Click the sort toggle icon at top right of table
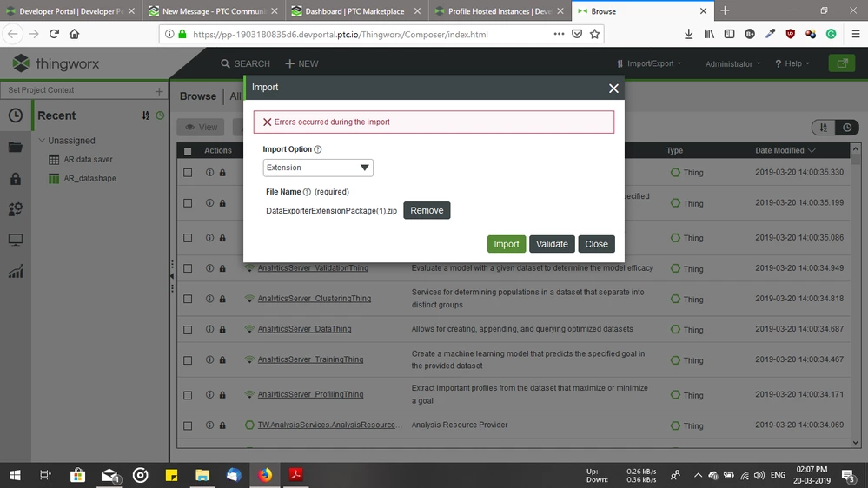 [x=824, y=128]
